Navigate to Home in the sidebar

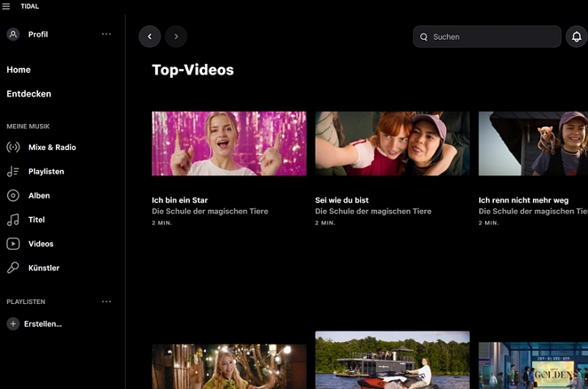point(19,70)
